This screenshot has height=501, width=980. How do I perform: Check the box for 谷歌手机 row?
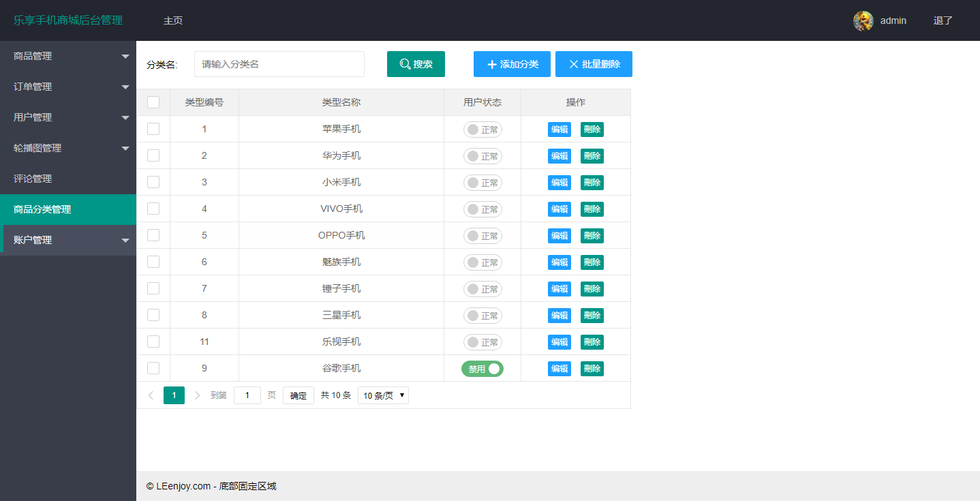(x=153, y=368)
